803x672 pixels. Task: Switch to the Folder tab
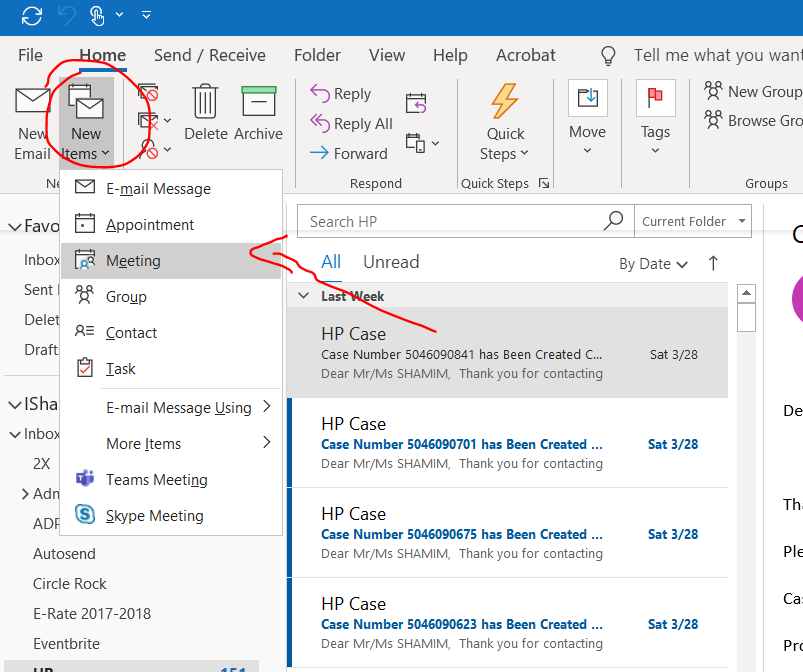[318, 55]
